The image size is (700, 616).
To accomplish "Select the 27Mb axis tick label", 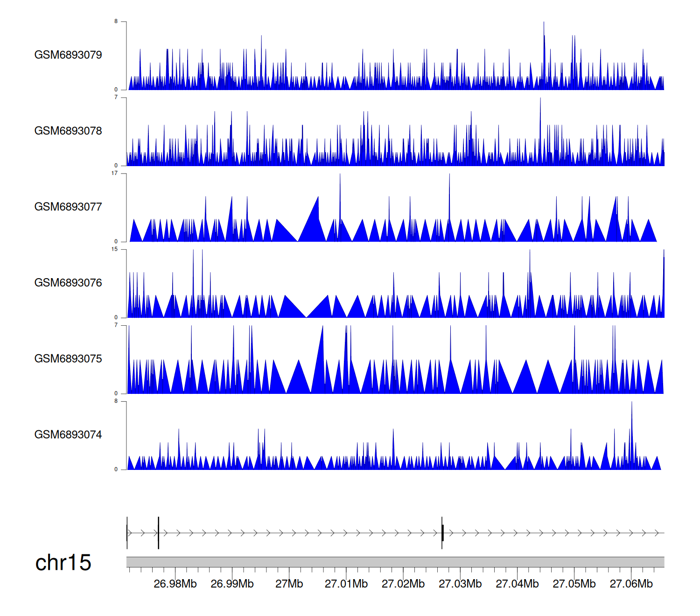I will (289, 584).
